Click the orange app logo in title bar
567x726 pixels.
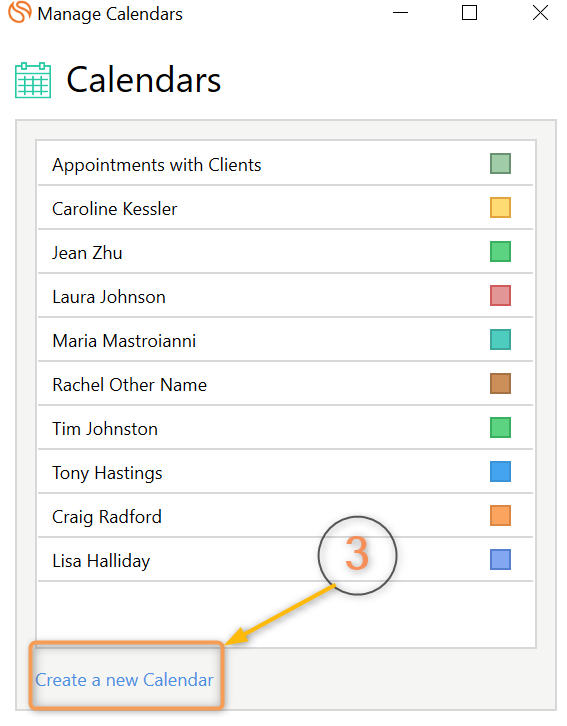click(x=20, y=13)
